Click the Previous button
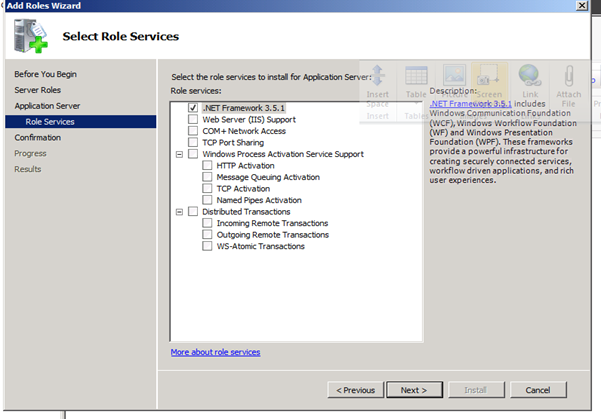 [x=356, y=390]
